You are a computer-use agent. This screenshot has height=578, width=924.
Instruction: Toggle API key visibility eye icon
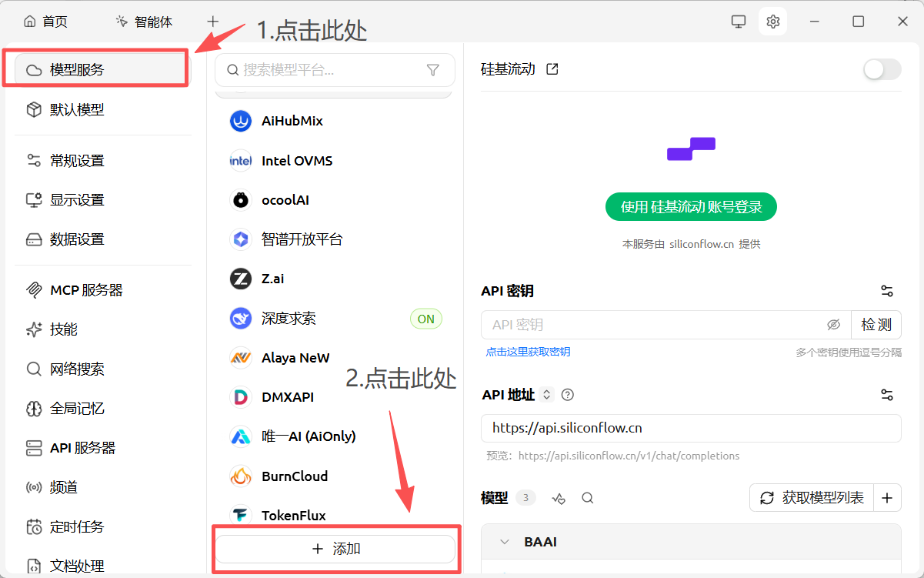[833, 325]
